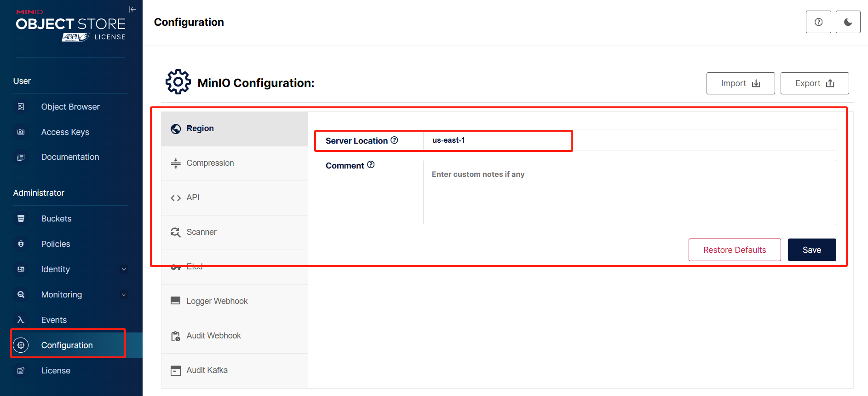Click the Save button
This screenshot has width=868, height=396.
click(x=811, y=250)
